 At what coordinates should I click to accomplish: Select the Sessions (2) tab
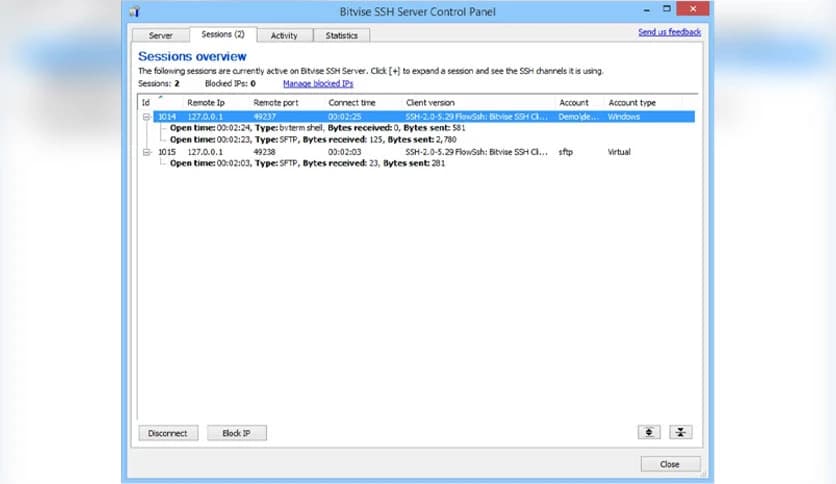[x=223, y=34]
